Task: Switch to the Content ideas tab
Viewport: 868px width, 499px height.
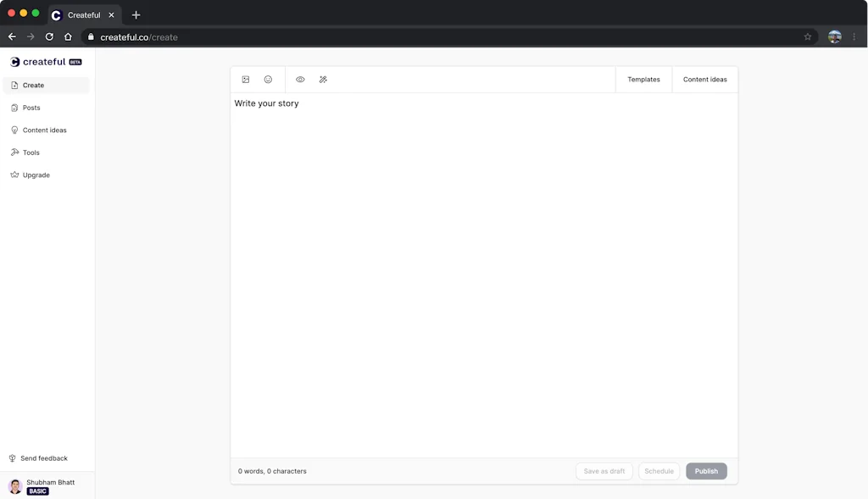Action: 704,79
